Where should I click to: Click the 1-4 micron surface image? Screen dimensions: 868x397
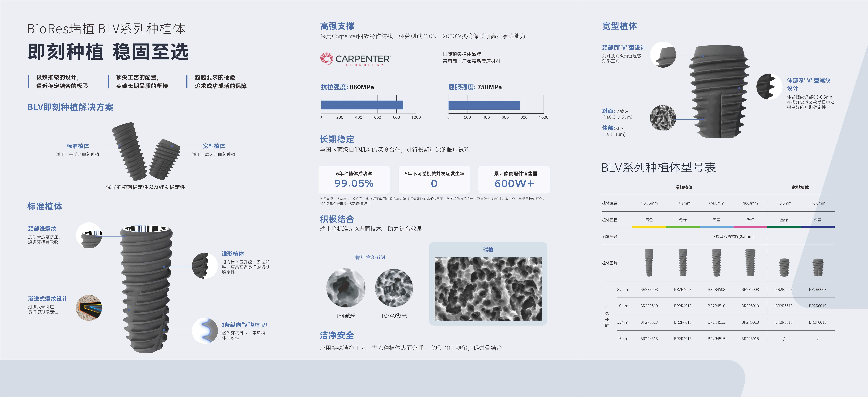coord(346,288)
